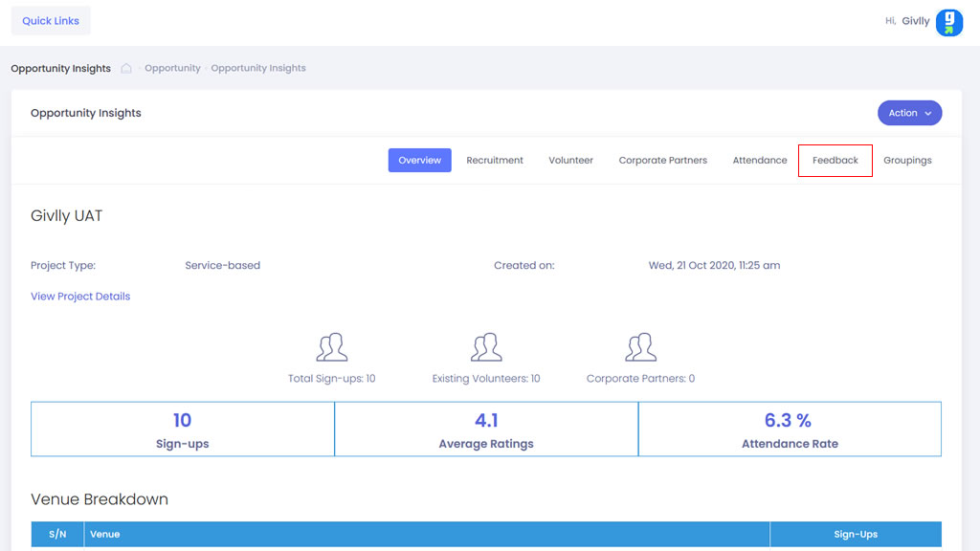Image resolution: width=980 pixels, height=551 pixels.
Task: Open the Volunteer tab
Action: 570,161
